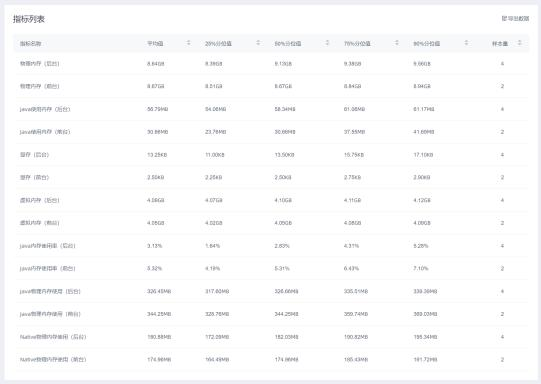Click the 2.75KB value cell
Screen dimensions: 541x384
(352, 177)
